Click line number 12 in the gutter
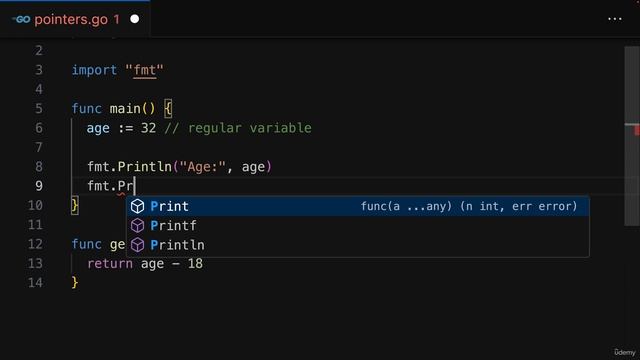The width and height of the screenshot is (640, 360). tap(35, 244)
